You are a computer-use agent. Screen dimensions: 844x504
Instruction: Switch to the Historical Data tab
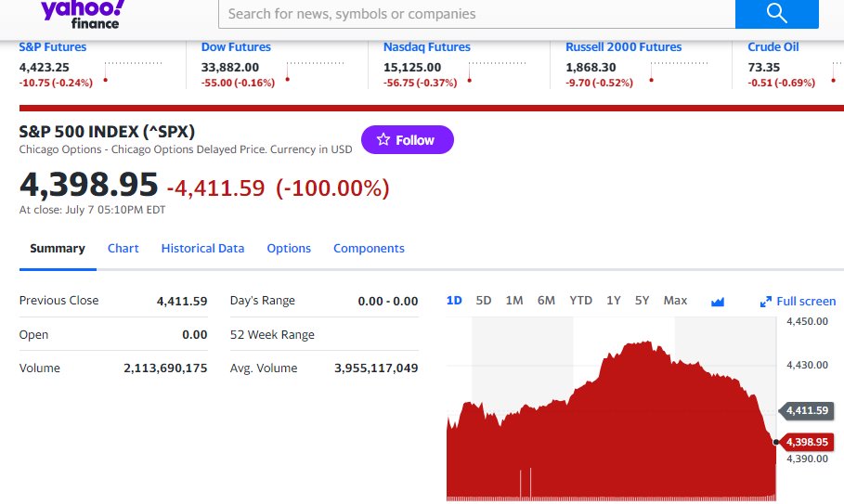tap(203, 249)
